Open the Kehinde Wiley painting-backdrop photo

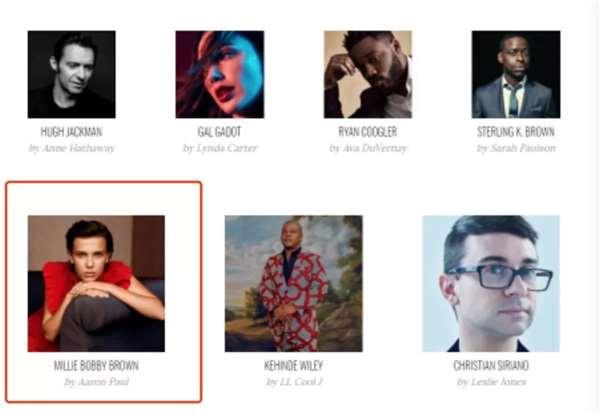[293, 283]
